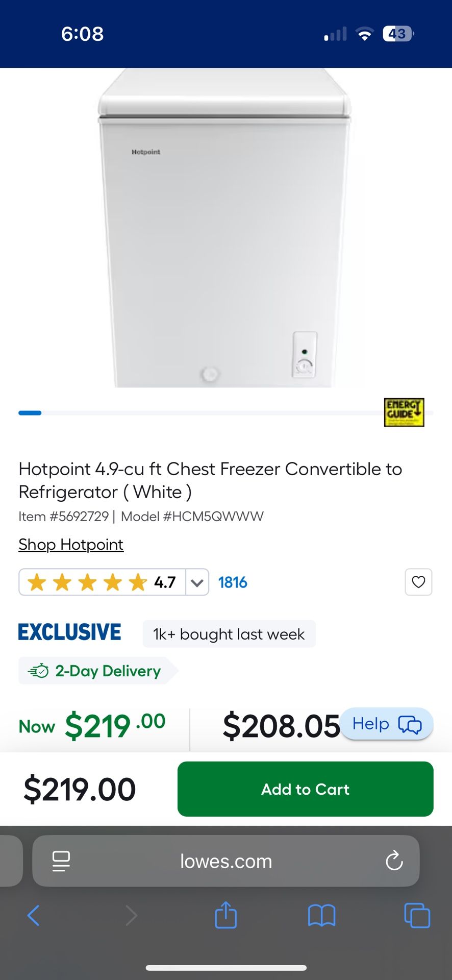Tap the Safari share icon
Screen dimensions: 452x980
pyautogui.click(x=225, y=914)
